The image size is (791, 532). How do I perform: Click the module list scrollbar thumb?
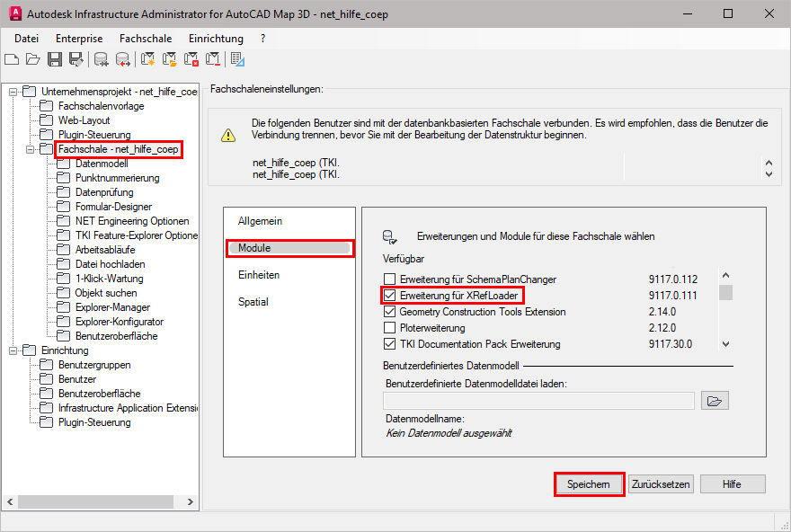coord(725,292)
